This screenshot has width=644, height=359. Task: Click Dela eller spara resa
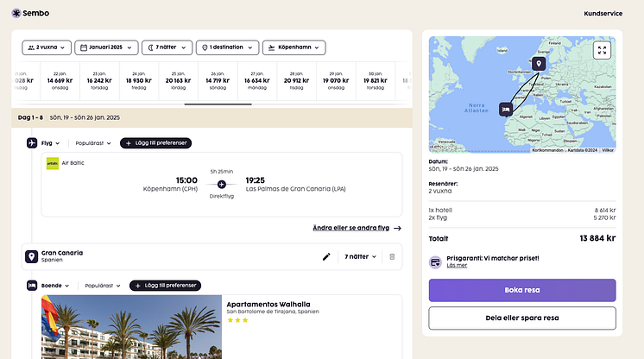tap(521, 318)
